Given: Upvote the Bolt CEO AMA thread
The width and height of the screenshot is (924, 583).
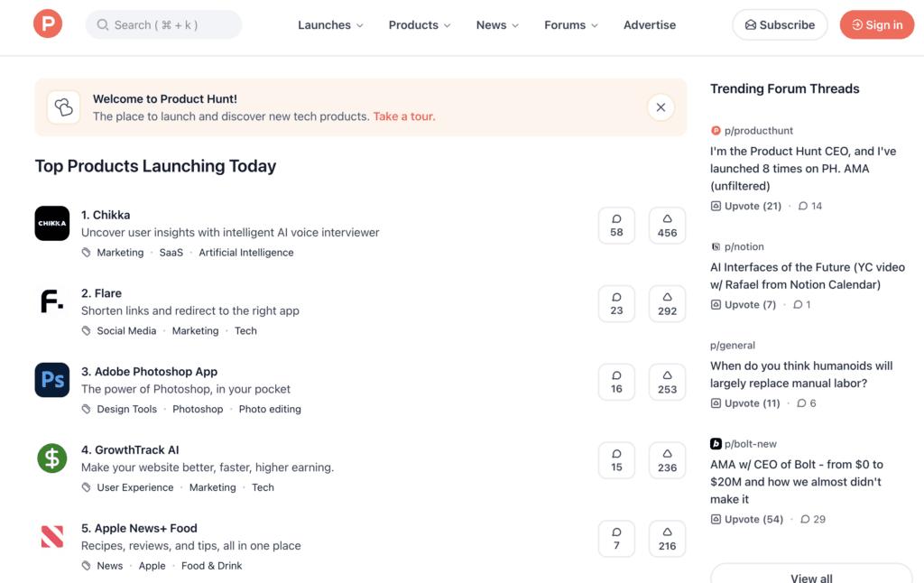Looking at the screenshot, I should [x=747, y=520].
